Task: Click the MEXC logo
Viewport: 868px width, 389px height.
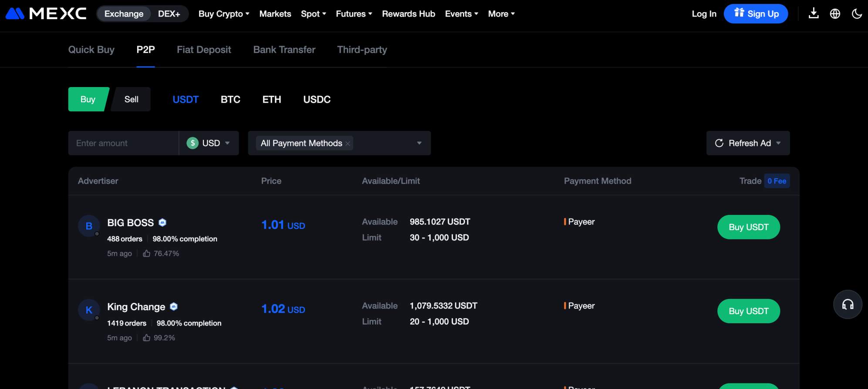Action: pyautogui.click(x=46, y=13)
